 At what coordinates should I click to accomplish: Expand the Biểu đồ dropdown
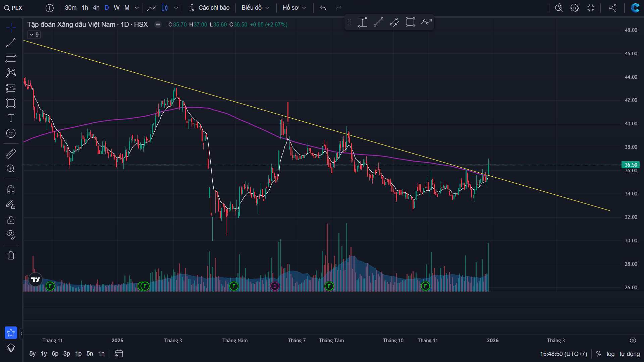[x=255, y=8]
